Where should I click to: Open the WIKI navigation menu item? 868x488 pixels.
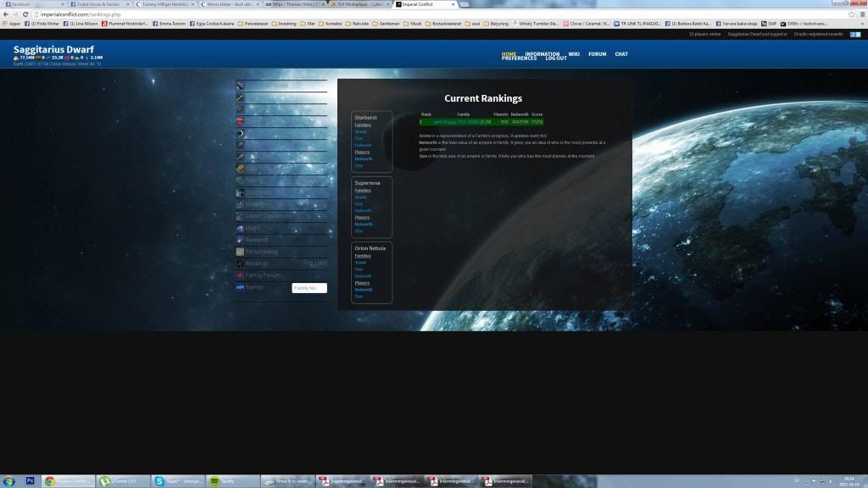tap(574, 54)
